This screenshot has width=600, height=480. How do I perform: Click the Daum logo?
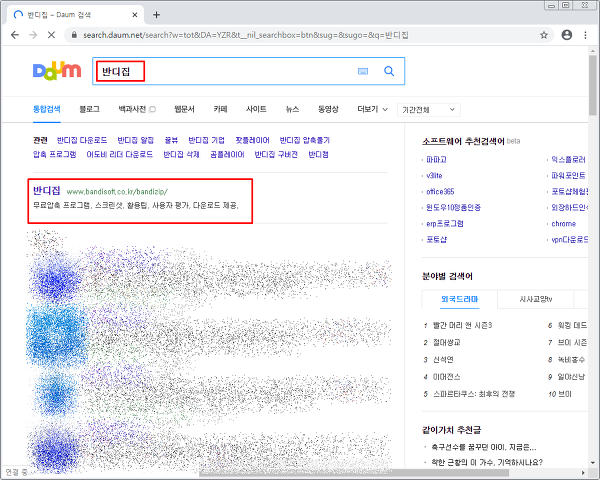coord(57,71)
